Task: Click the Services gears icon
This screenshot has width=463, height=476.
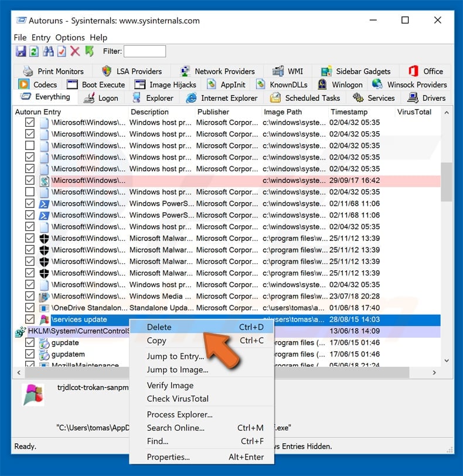Action: pyautogui.click(x=358, y=98)
